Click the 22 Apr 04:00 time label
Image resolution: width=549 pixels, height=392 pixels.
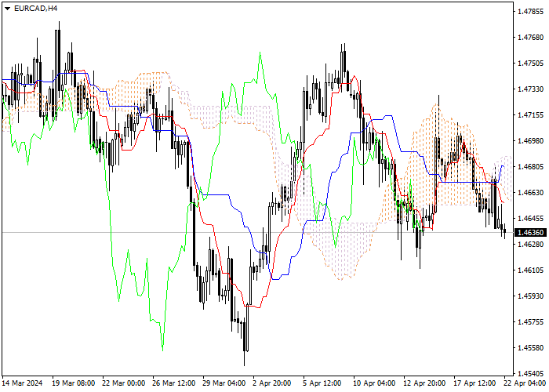pyautogui.click(x=525, y=383)
